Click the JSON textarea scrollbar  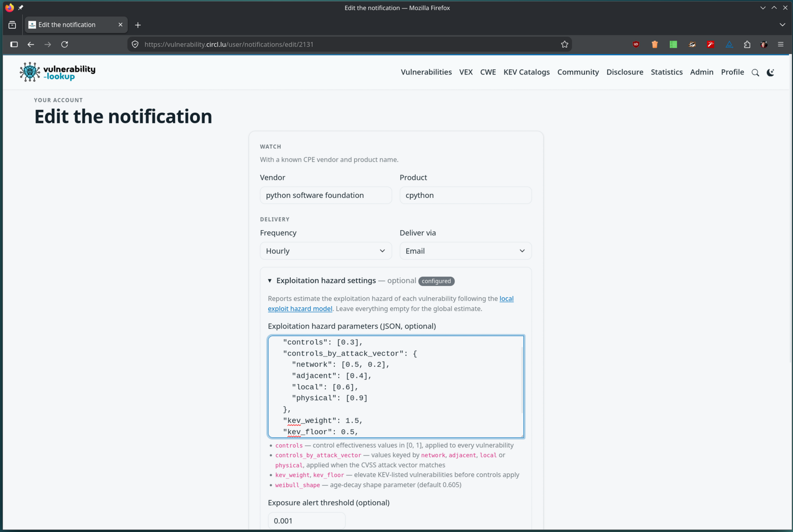(522, 380)
